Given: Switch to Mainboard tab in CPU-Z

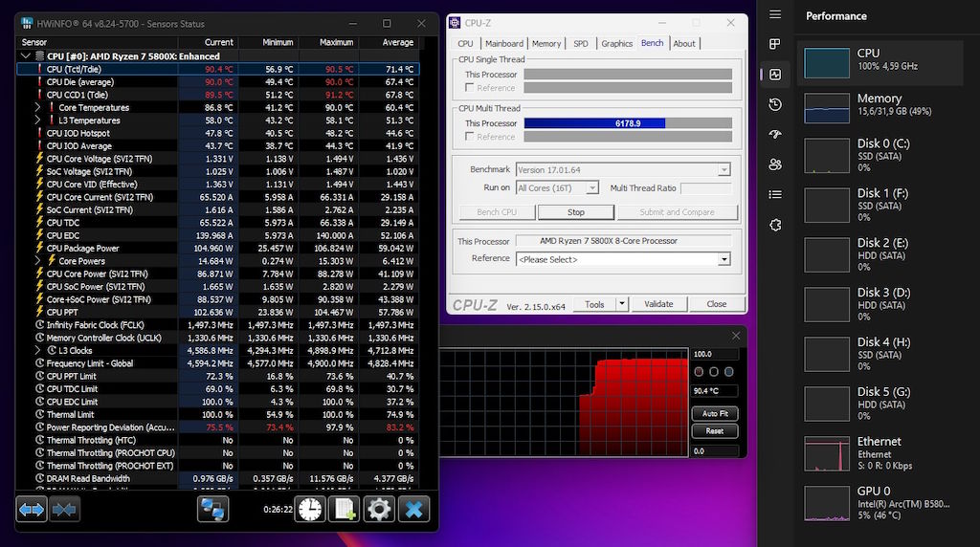Looking at the screenshot, I should tap(504, 44).
